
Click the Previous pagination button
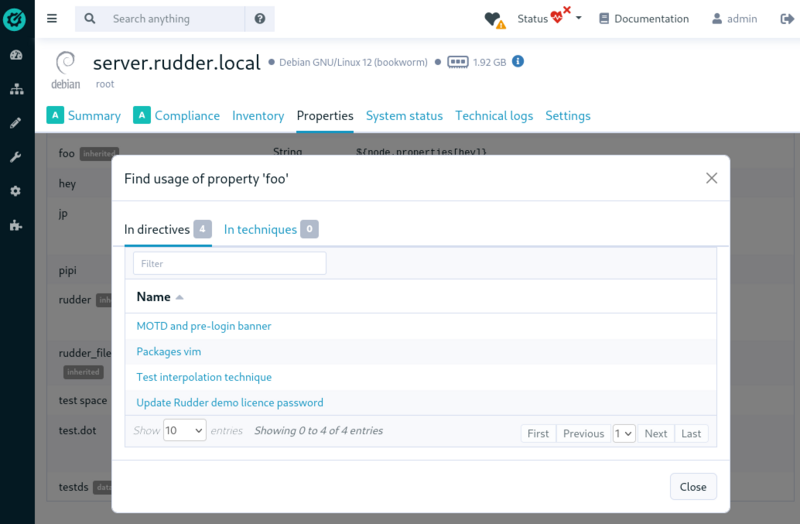click(583, 433)
